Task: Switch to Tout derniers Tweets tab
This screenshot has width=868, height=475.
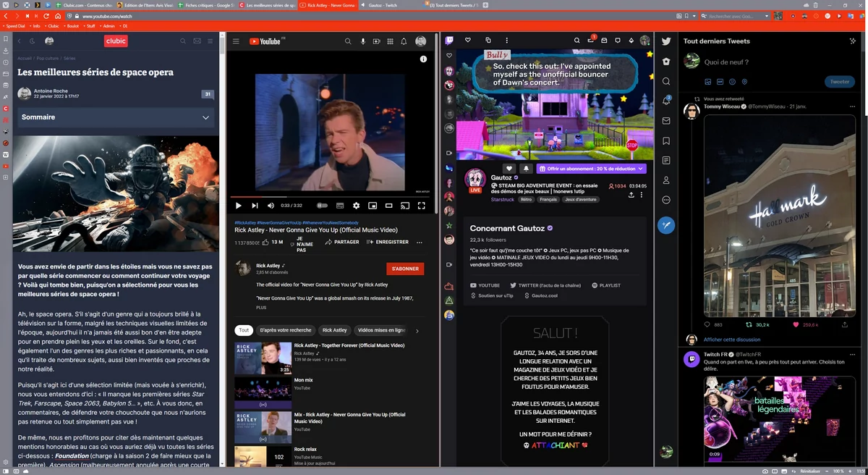Action: click(x=451, y=5)
